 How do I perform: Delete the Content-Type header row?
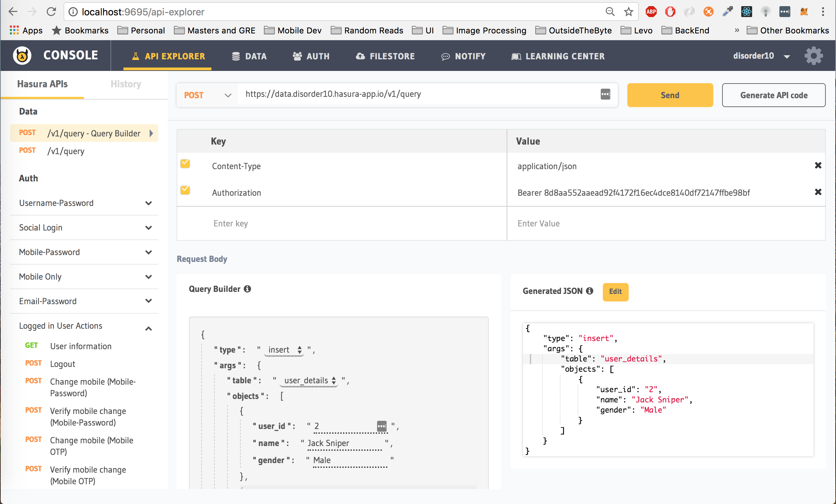(x=818, y=165)
